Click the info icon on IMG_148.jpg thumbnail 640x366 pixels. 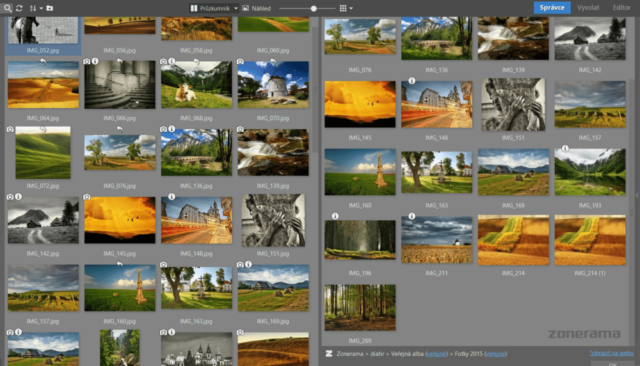click(x=172, y=197)
